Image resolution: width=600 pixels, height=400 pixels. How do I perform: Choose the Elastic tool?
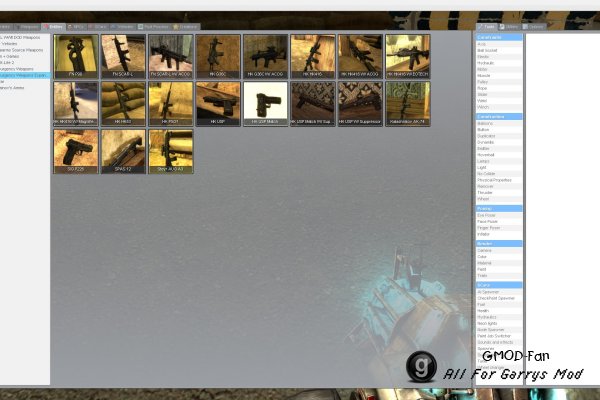(x=499, y=57)
